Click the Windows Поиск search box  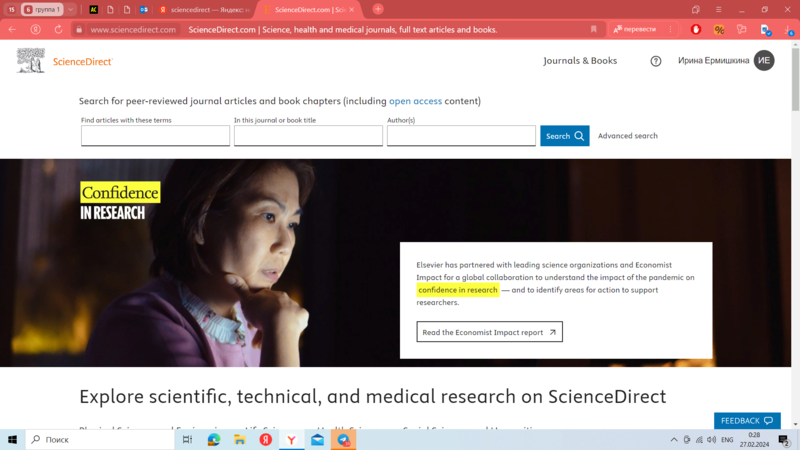(x=100, y=439)
